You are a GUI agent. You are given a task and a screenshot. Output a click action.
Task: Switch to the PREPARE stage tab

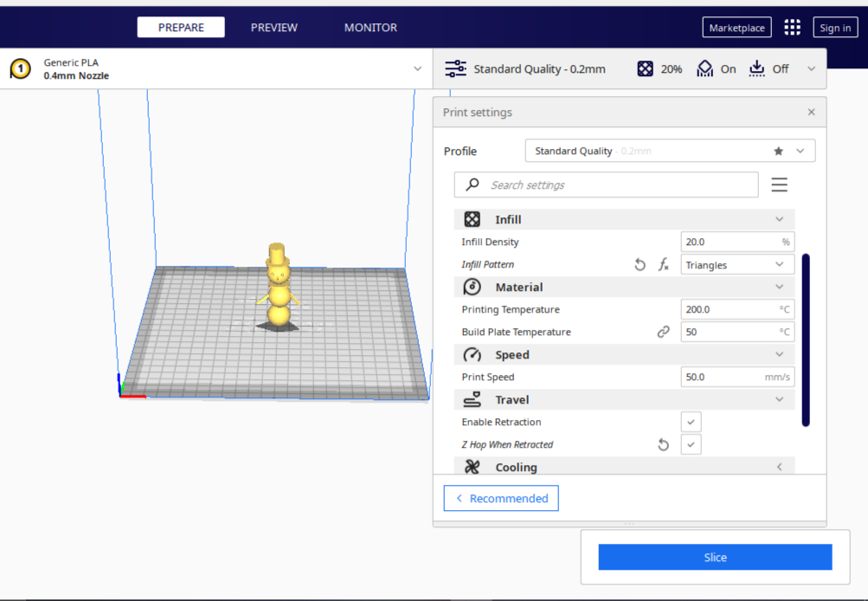(181, 27)
